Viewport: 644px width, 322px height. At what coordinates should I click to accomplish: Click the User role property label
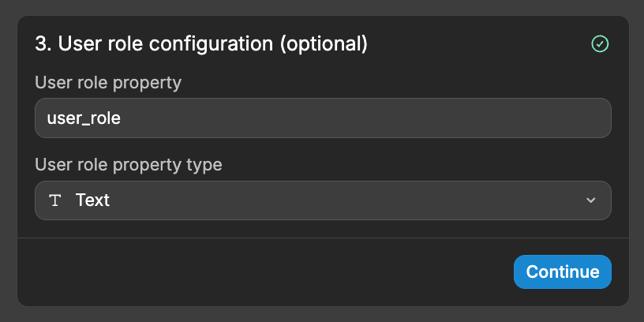click(108, 83)
